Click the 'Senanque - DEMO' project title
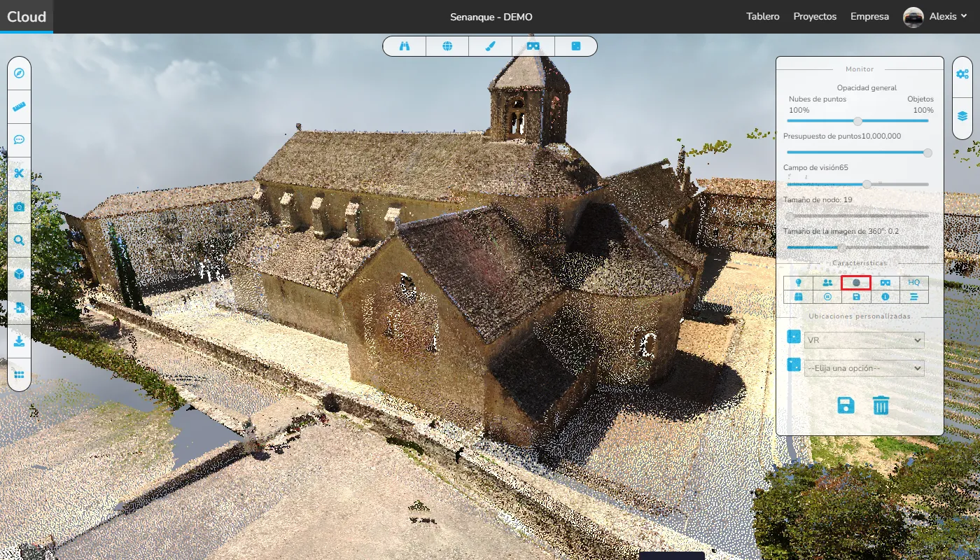This screenshot has height=560, width=980. (491, 17)
